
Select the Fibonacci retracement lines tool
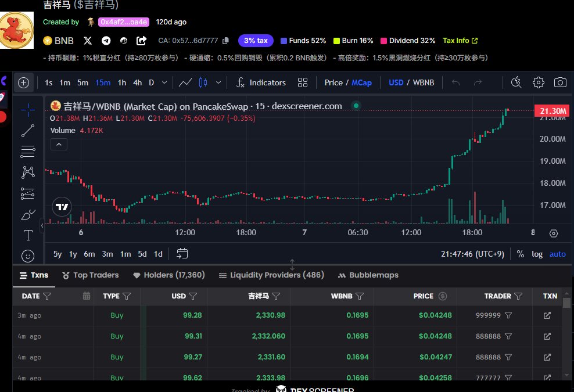(28, 152)
